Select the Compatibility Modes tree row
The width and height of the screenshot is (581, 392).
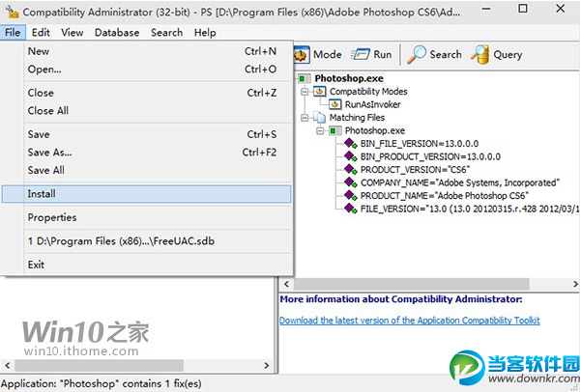pos(368,92)
